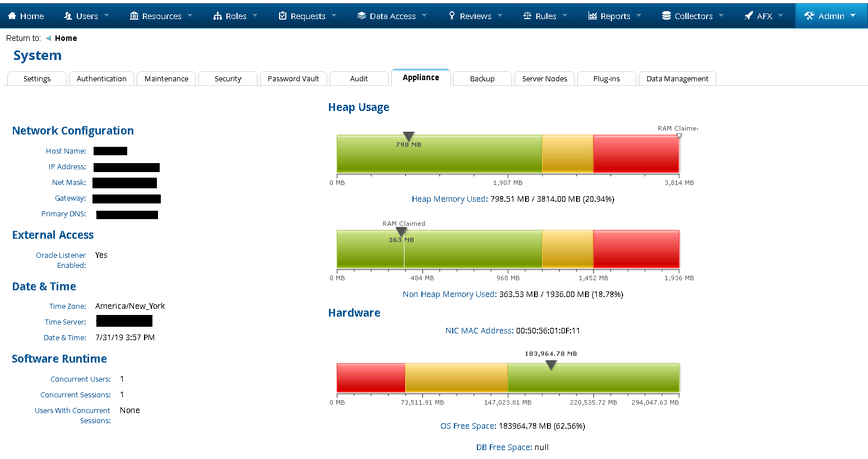The image size is (868, 459).
Task: Expand the Reviews menu arrow
Action: pyautogui.click(x=500, y=16)
